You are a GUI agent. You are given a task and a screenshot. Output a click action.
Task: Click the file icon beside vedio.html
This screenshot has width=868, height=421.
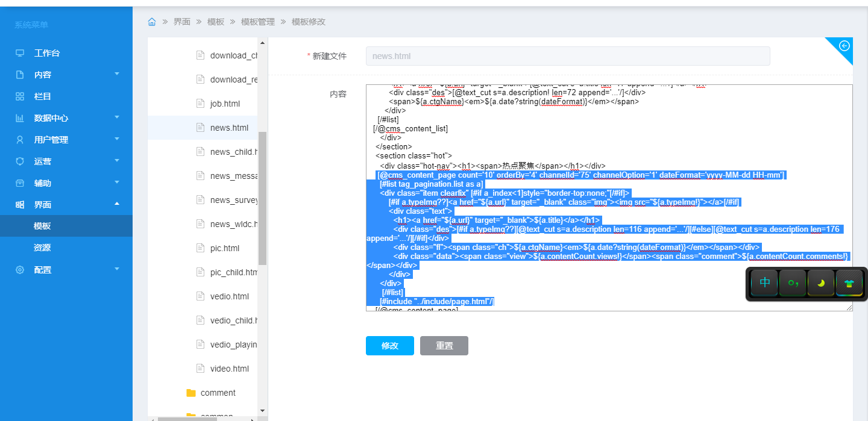[200, 296]
